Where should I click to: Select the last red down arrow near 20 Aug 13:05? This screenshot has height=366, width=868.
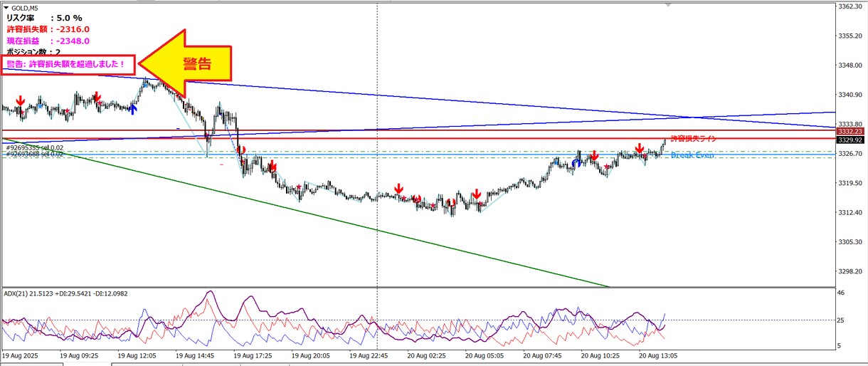click(x=640, y=149)
